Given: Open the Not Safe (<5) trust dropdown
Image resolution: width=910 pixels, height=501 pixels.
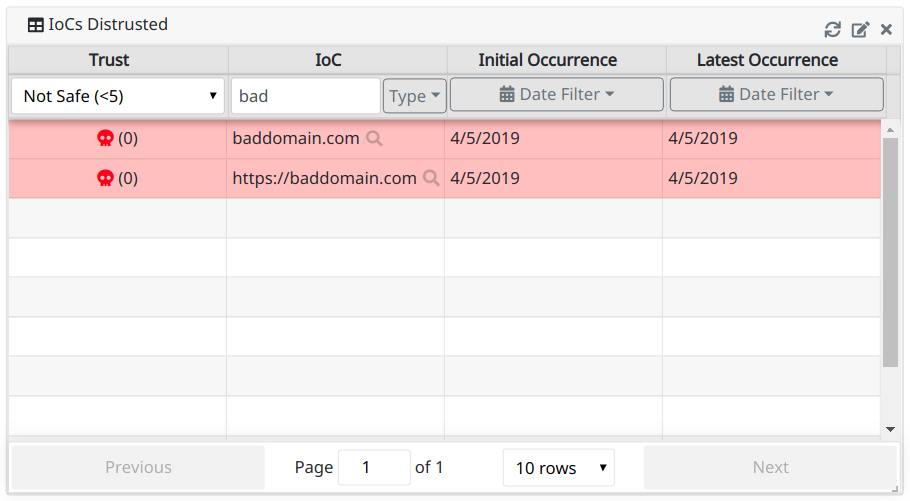Looking at the screenshot, I should [x=118, y=96].
